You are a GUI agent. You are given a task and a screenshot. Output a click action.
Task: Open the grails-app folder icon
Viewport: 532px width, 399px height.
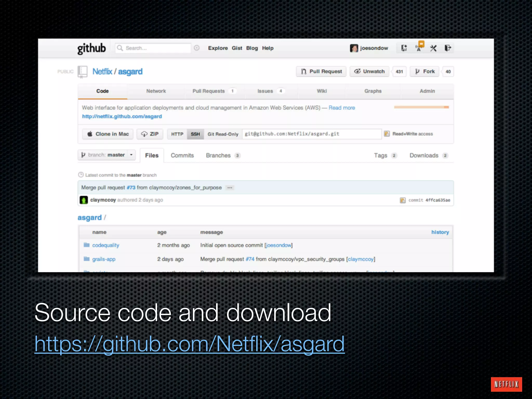coord(87,259)
